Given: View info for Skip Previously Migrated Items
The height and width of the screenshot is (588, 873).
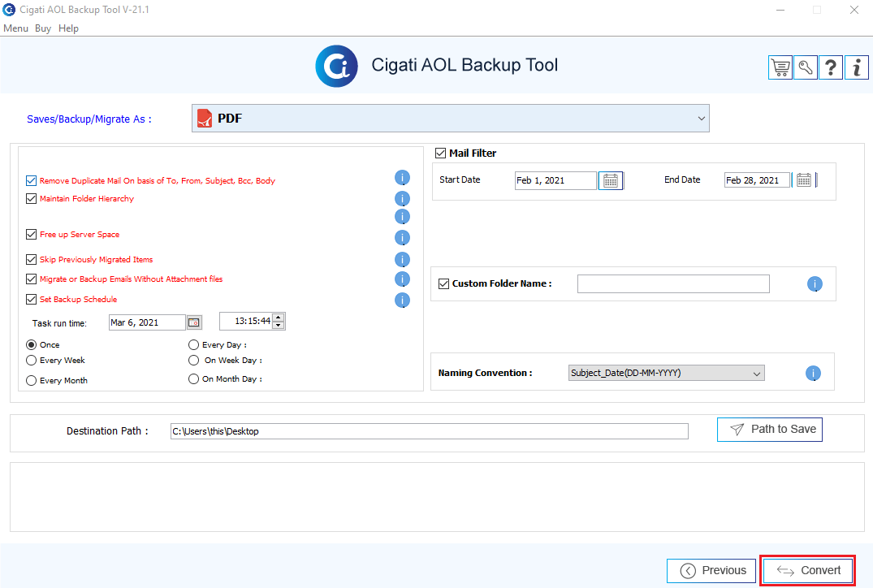Looking at the screenshot, I should (402, 259).
